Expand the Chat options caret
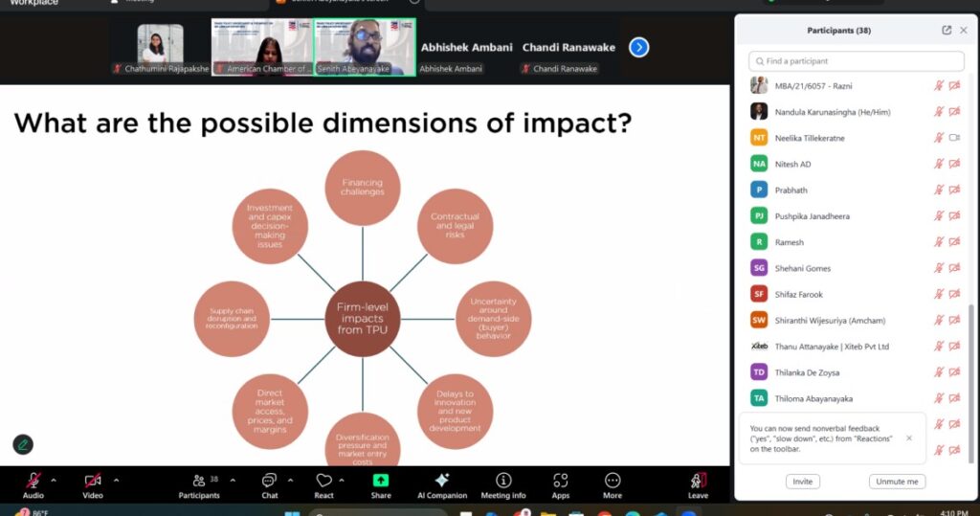This screenshot has width=980, height=516. 290,481
